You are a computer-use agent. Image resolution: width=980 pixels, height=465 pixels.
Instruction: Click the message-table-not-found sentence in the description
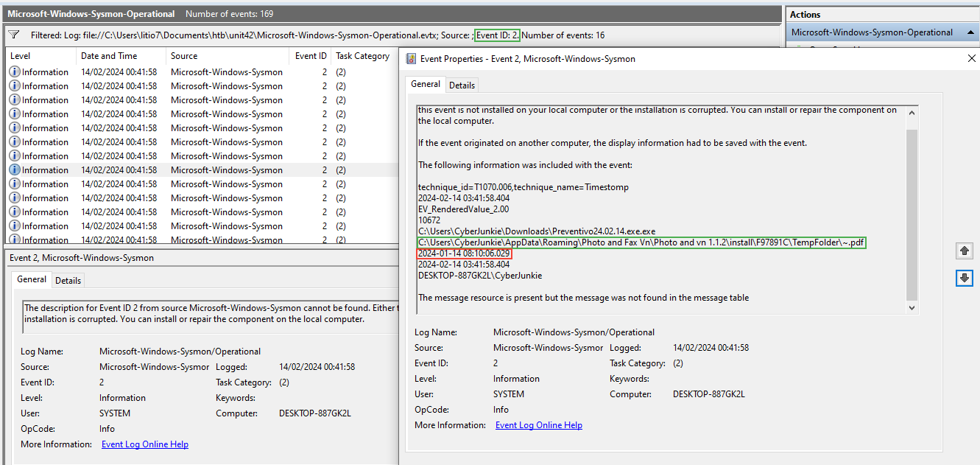tap(584, 298)
